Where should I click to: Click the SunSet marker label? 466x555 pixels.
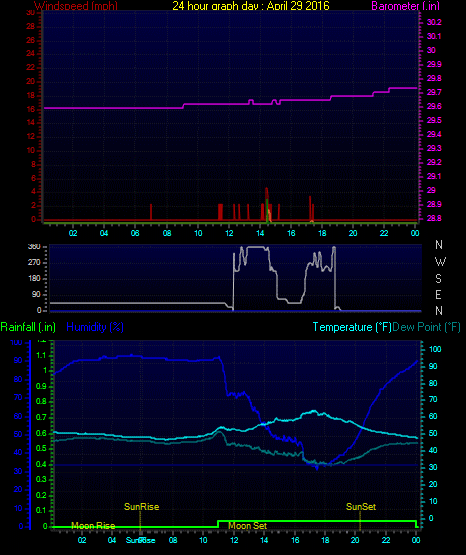click(x=361, y=507)
